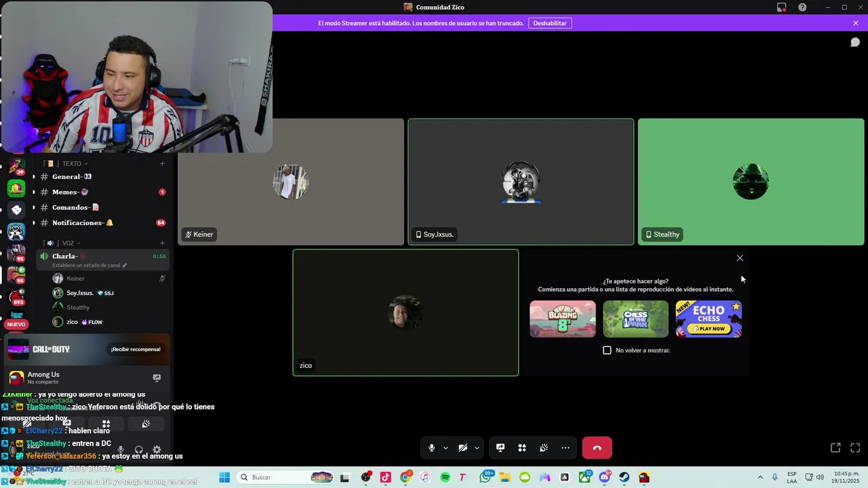Mute the microphone in call controls
868x488 pixels.
pyautogui.click(x=431, y=448)
